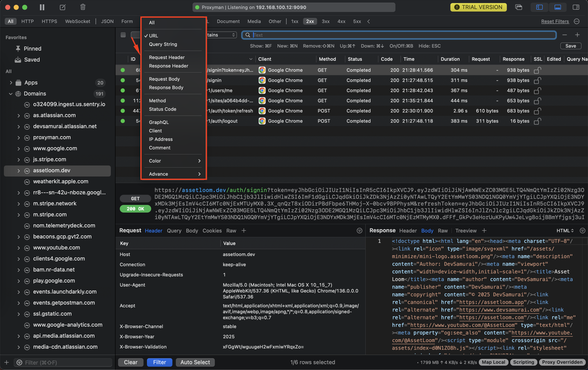Clear the session with the trash icon

point(83,7)
